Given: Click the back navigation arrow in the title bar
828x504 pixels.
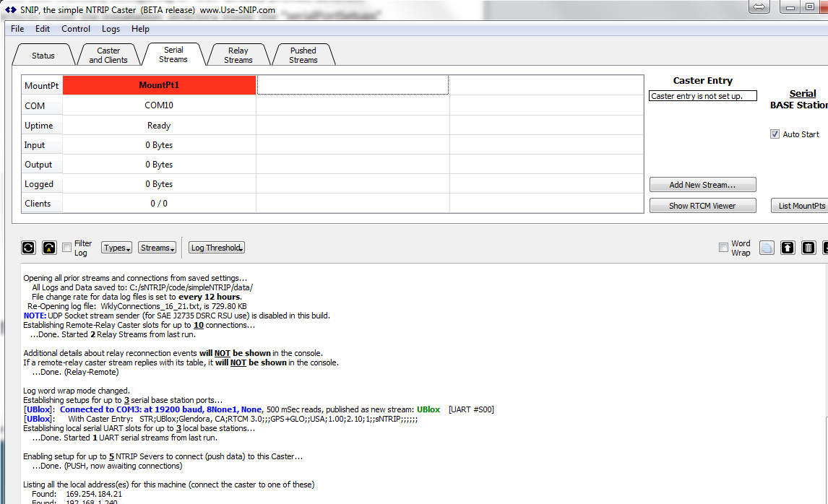Looking at the screenshot, I should (x=759, y=6).
